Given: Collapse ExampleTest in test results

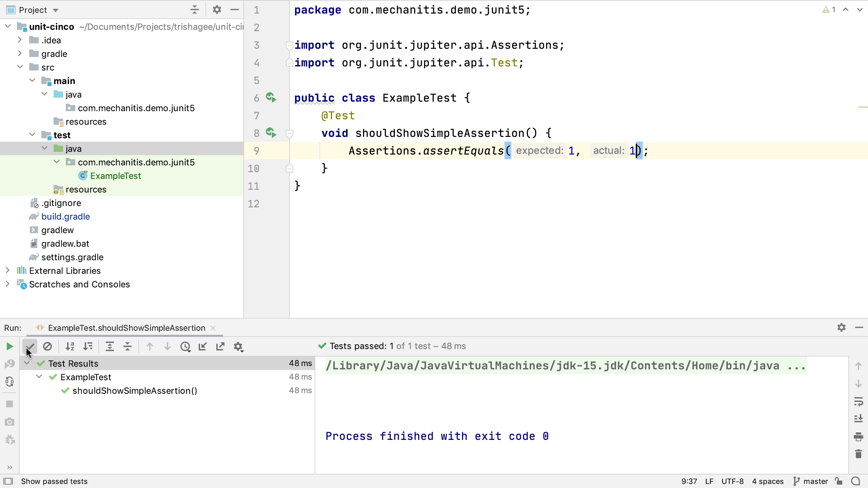Looking at the screenshot, I should [39, 377].
